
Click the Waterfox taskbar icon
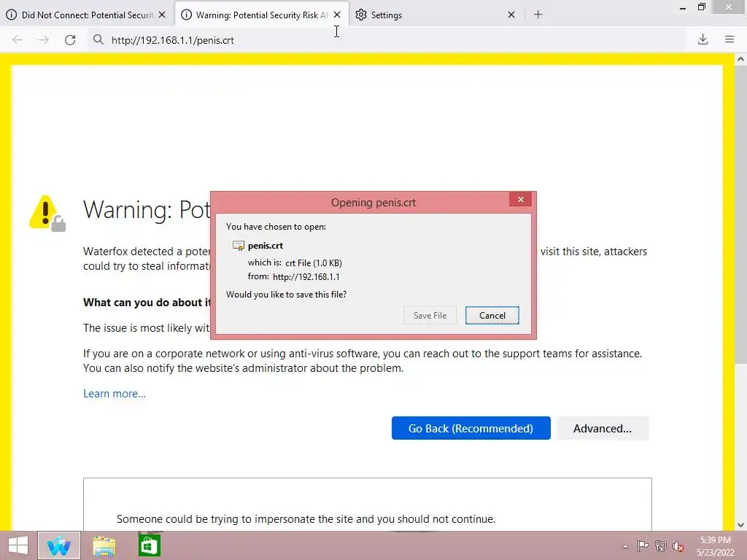59,545
